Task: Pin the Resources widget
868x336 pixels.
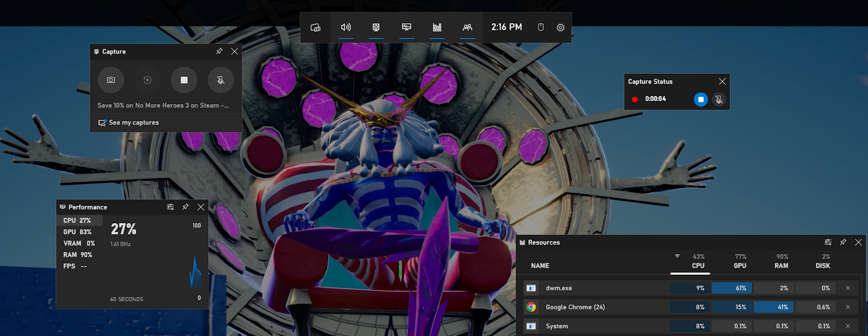Action: [x=843, y=242]
